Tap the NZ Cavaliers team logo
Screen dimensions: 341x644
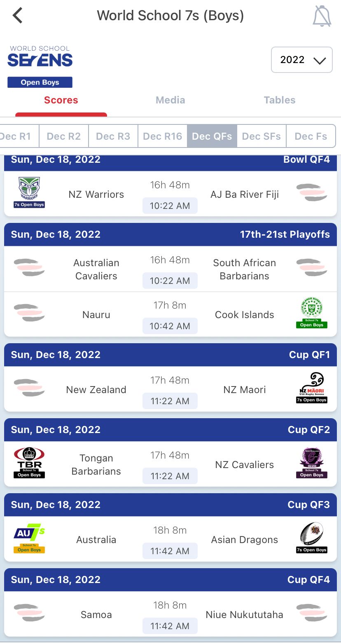point(312,463)
